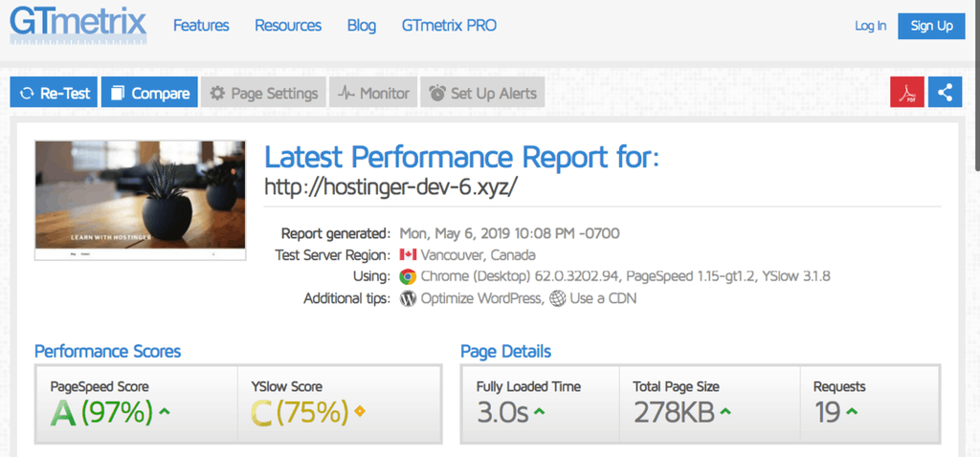Open the GTmetrix PRO page
Viewport: 980px width, 457px height.
tap(449, 26)
